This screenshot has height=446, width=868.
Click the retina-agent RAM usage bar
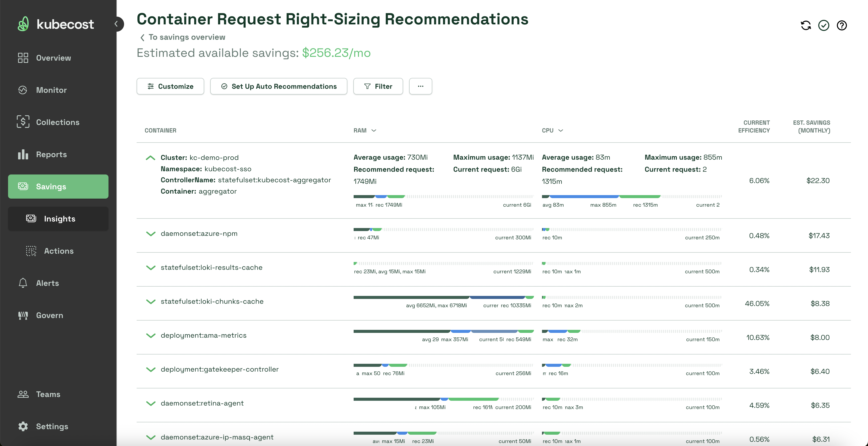[x=444, y=399]
